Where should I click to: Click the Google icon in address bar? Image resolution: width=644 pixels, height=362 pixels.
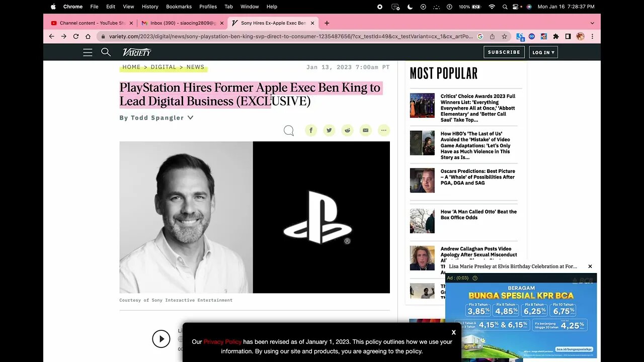click(480, 36)
